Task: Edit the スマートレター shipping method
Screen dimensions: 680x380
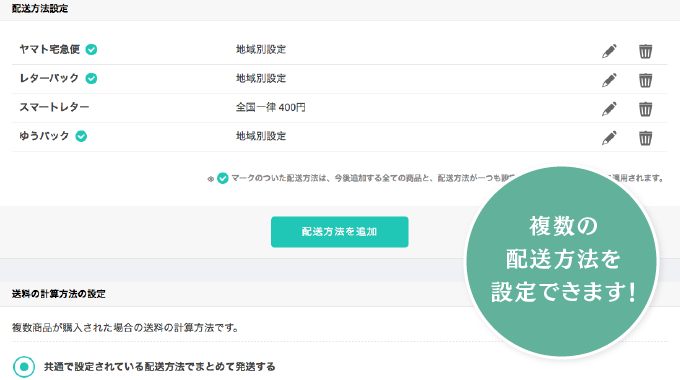Action: click(609, 109)
